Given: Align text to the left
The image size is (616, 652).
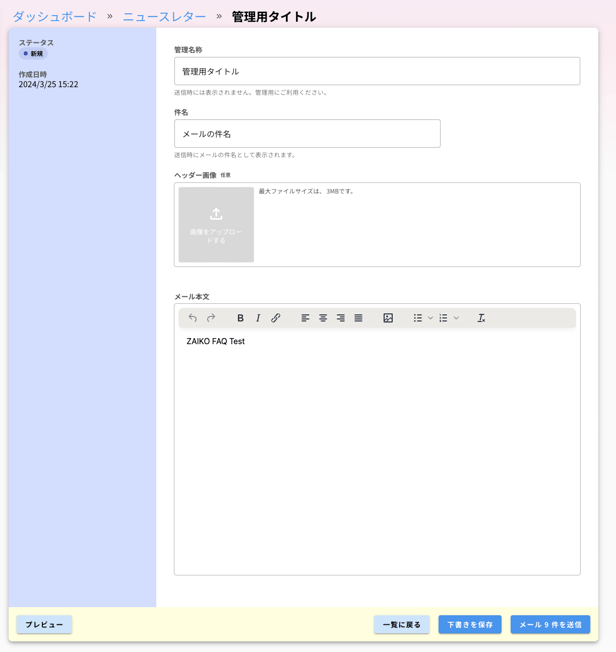Looking at the screenshot, I should (x=305, y=318).
